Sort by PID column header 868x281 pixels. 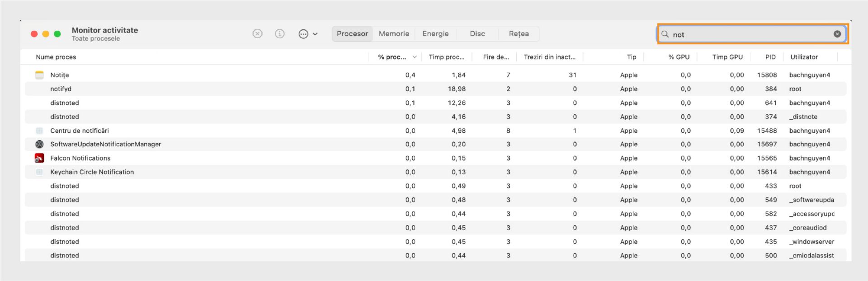[770, 57]
